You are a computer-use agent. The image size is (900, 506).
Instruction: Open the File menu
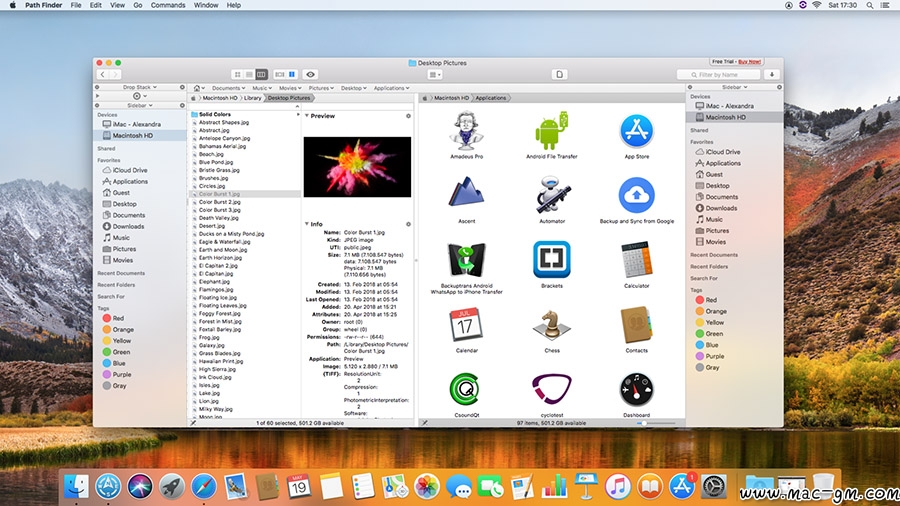[76, 5]
